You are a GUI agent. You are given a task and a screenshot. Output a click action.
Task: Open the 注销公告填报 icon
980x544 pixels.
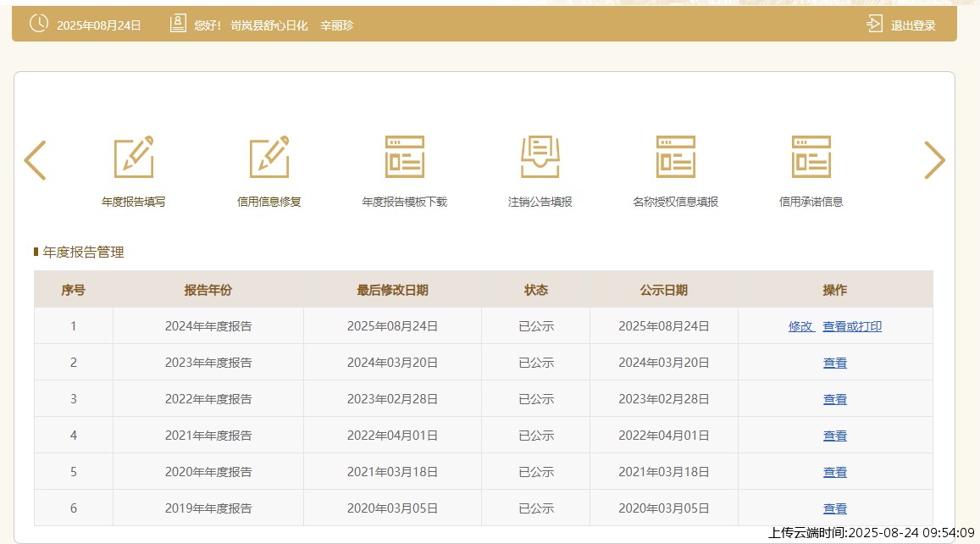[540, 157]
